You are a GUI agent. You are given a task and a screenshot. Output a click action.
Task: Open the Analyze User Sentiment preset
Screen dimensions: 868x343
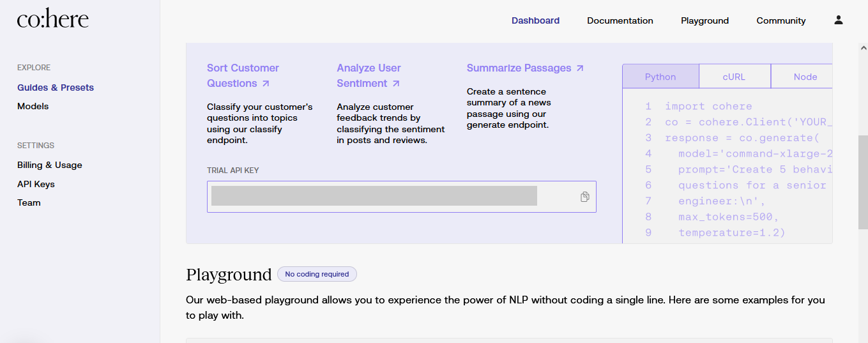[x=369, y=75]
